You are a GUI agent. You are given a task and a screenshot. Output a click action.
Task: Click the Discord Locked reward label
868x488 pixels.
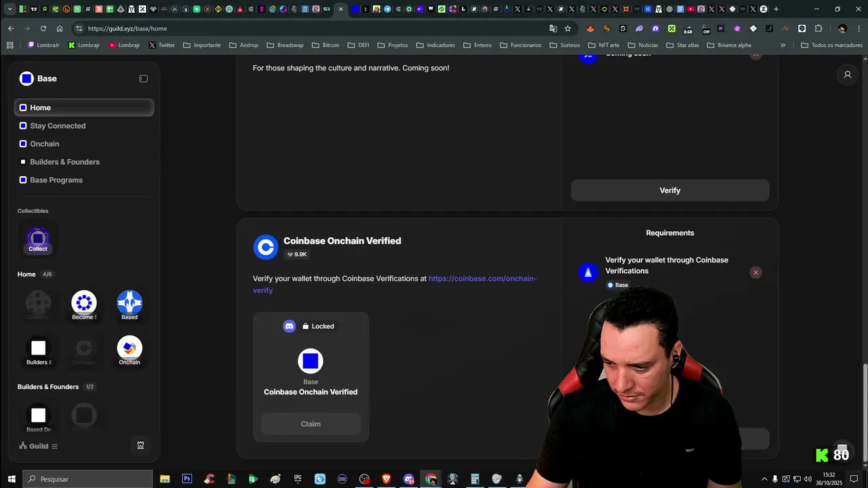309,326
